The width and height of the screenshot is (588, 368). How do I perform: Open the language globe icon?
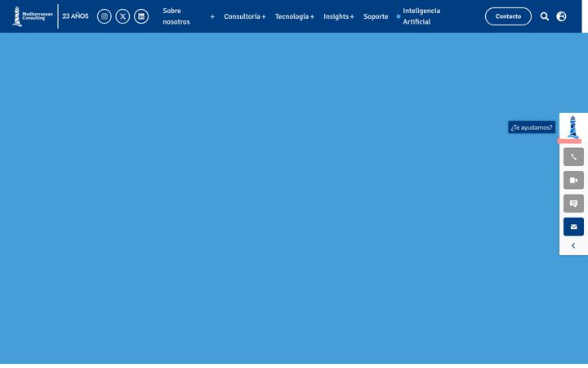(561, 16)
